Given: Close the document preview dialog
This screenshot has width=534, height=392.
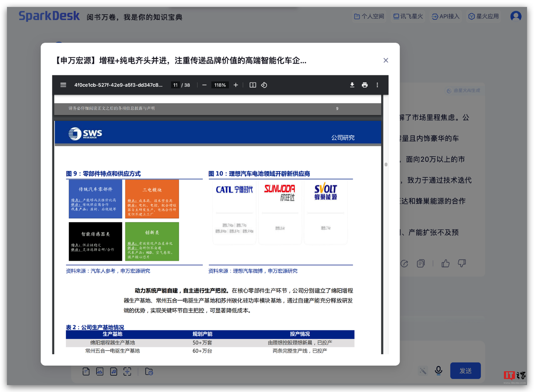Looking at the screenshot, I should 386,60.
